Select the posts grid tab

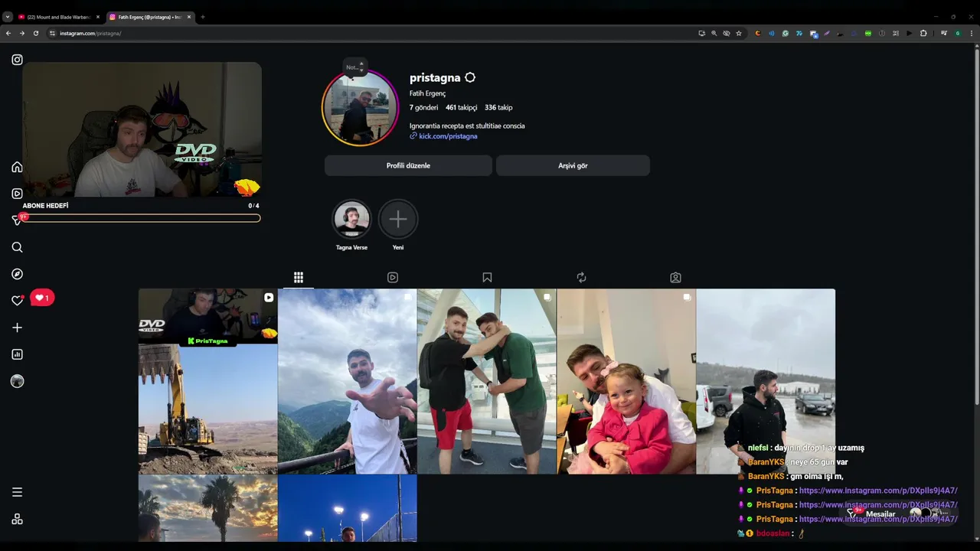pyautogui.click(x=299, y=277)
